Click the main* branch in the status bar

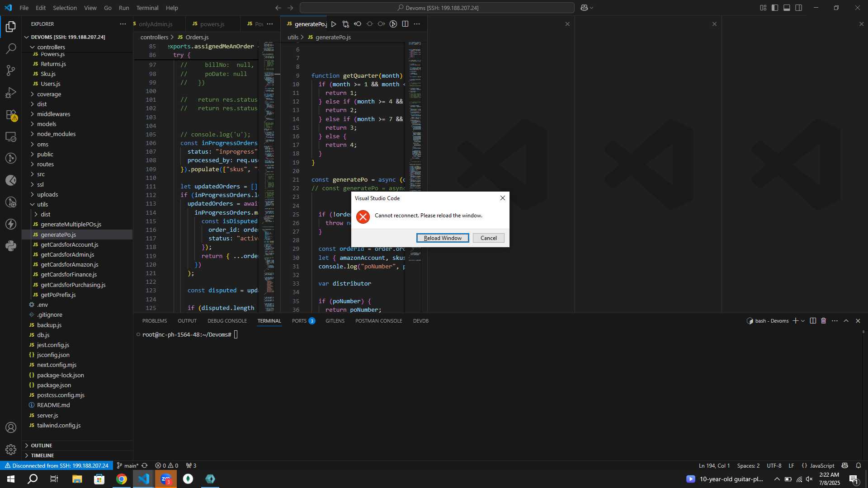pyautogui.click(x=127, y=466)
